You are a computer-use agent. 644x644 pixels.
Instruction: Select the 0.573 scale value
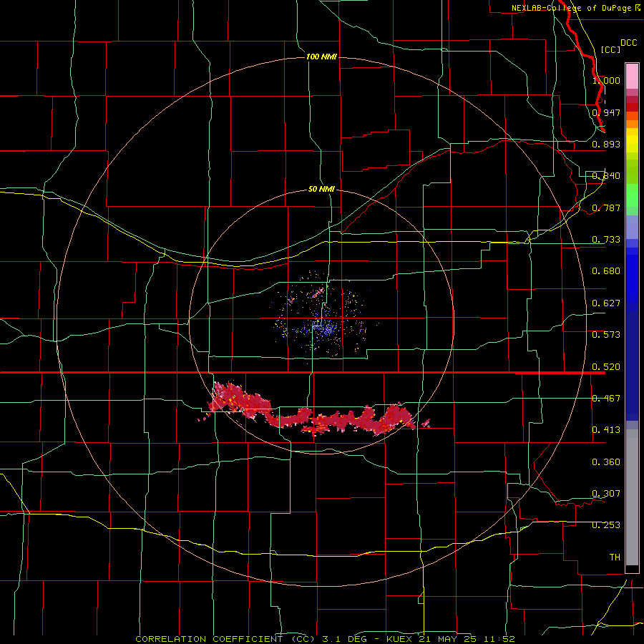pos(606,335)
